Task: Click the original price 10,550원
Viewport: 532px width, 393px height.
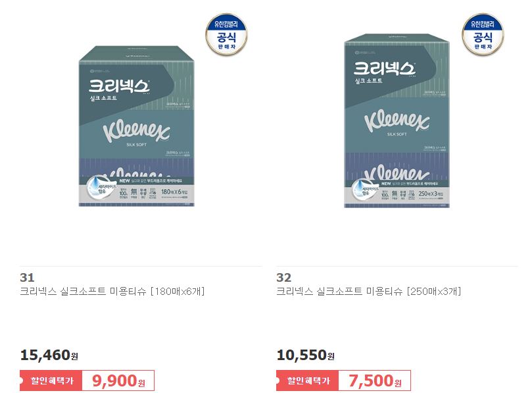Action: pyautogui.click(x=306, y=355)
